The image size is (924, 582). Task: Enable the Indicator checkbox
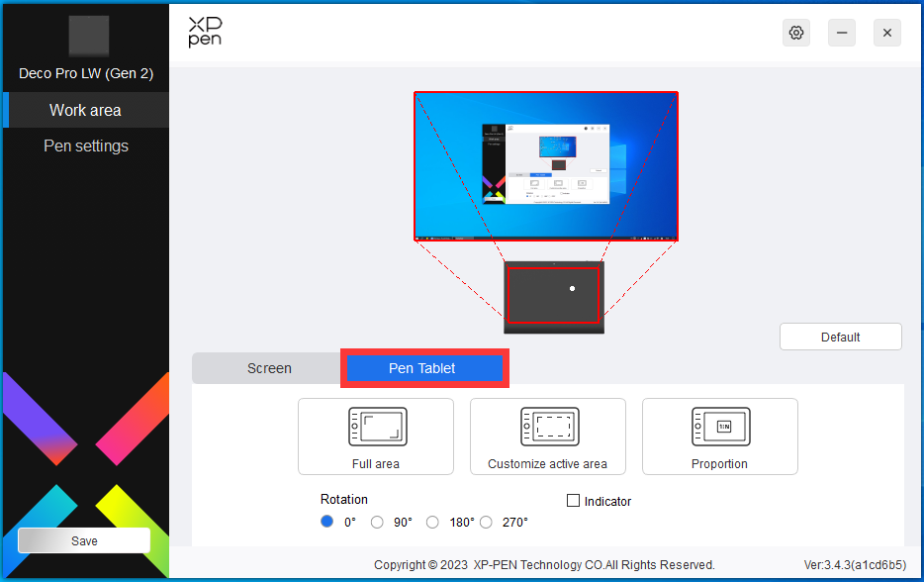point(574,501)
